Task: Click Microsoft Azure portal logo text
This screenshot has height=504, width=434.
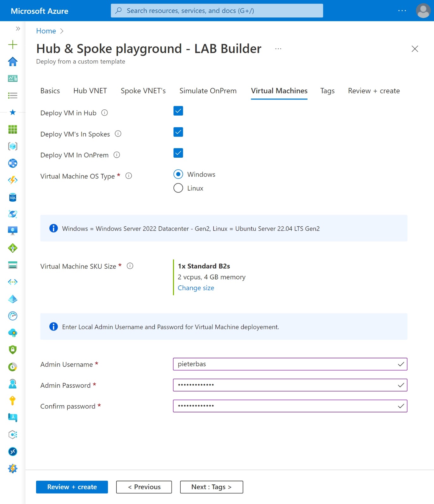Action: pyautogui.click(x=40, y=11)
